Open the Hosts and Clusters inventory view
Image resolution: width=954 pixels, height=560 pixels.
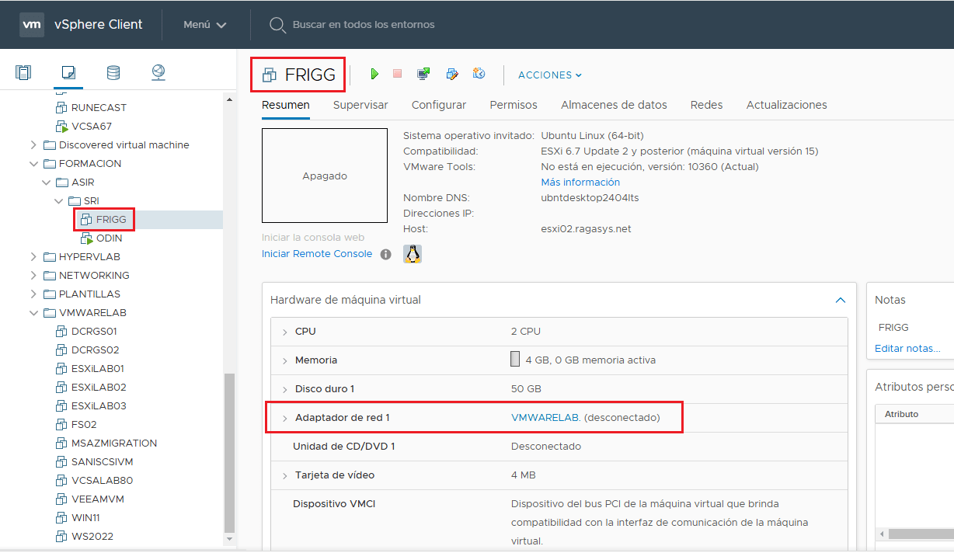pos(23,73)
